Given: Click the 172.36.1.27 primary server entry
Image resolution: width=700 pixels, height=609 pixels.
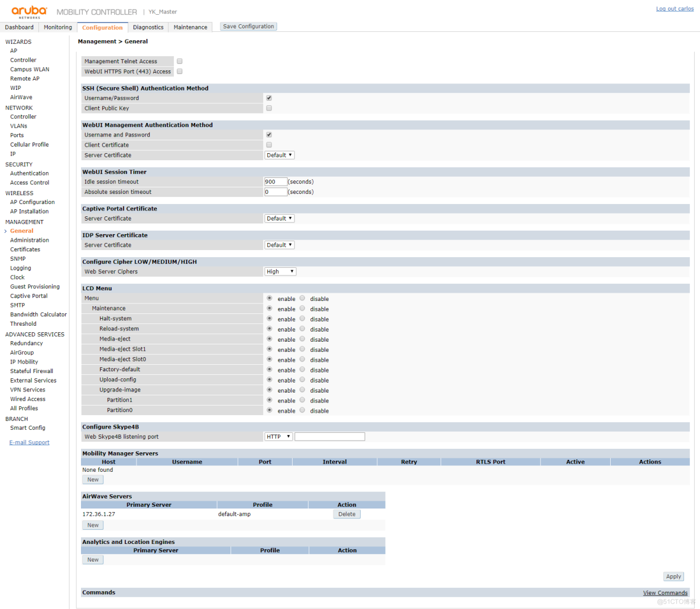Looking at the screenshot, I should point(99,514).
